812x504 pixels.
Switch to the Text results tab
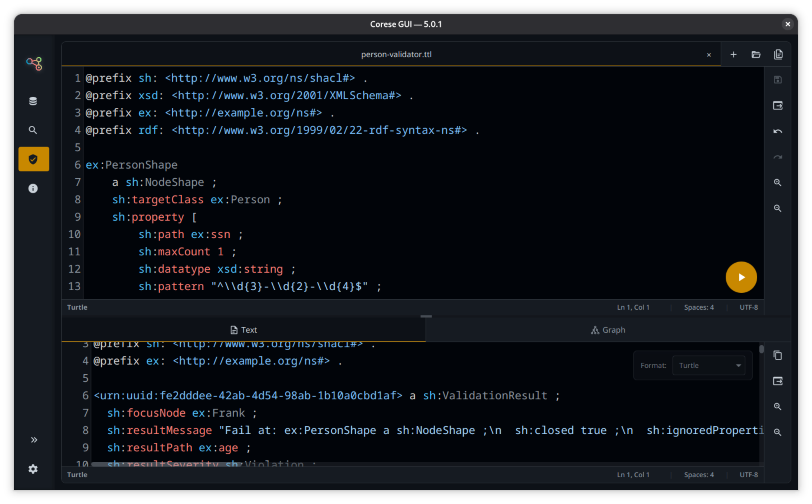click(244, 330)
